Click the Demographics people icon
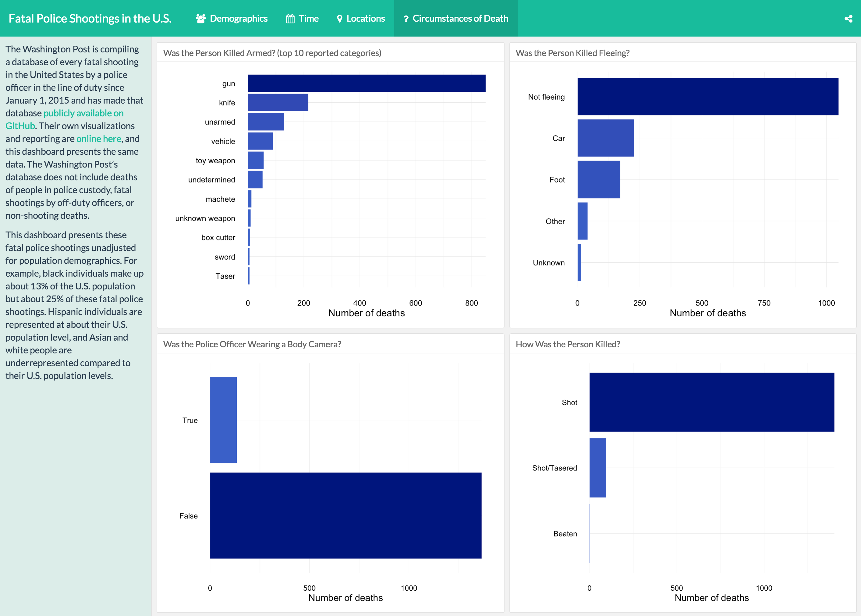This screenshot has width=861, height=616. 201,19
